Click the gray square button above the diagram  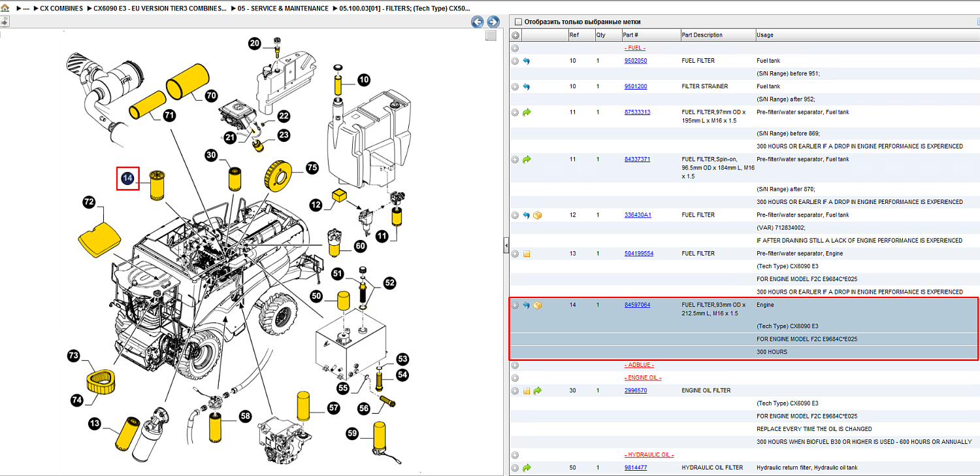[490, 36]
